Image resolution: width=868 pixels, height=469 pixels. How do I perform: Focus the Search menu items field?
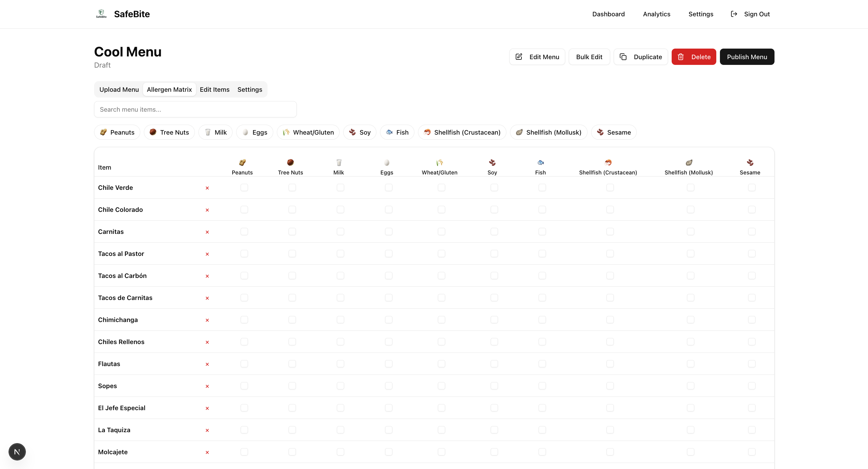pyautogui.click(x=195, y=109)
